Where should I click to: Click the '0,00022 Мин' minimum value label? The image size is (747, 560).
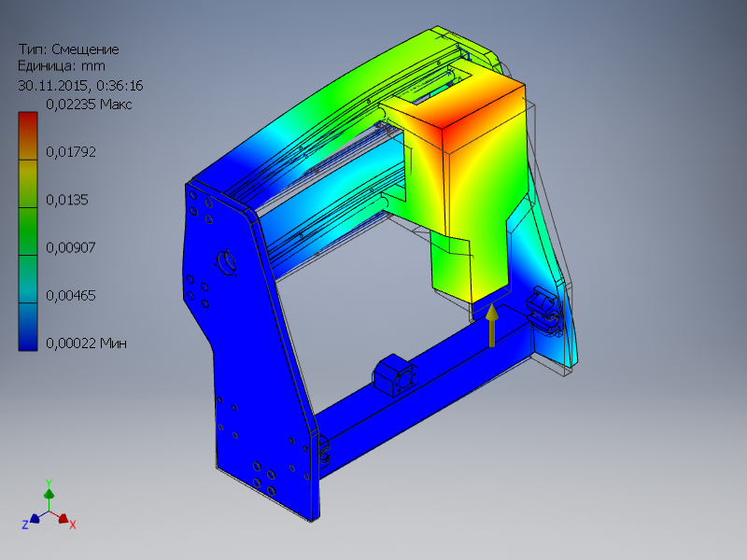(x=86, y=343)
